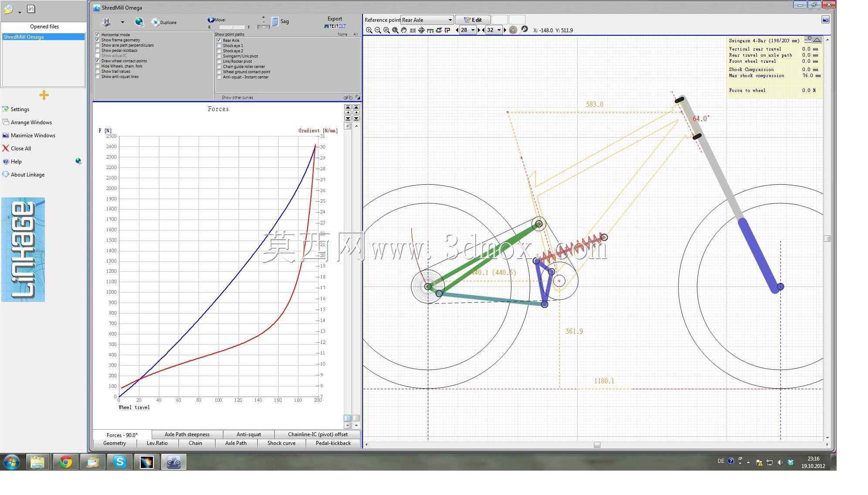Open Windows Start menu
Image resolution: width=868 pixels, height=495 pixels.
[11, 462]
